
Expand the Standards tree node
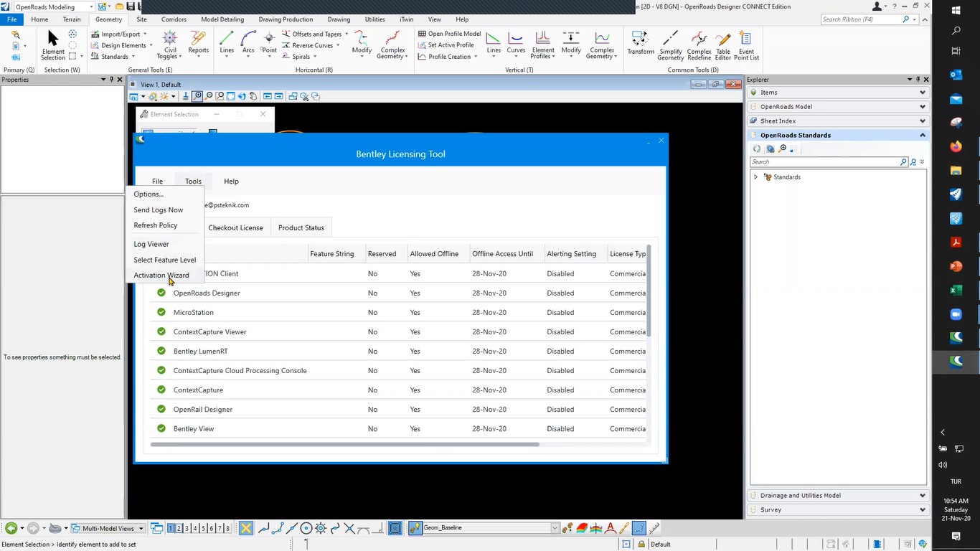tap(755, 177)
